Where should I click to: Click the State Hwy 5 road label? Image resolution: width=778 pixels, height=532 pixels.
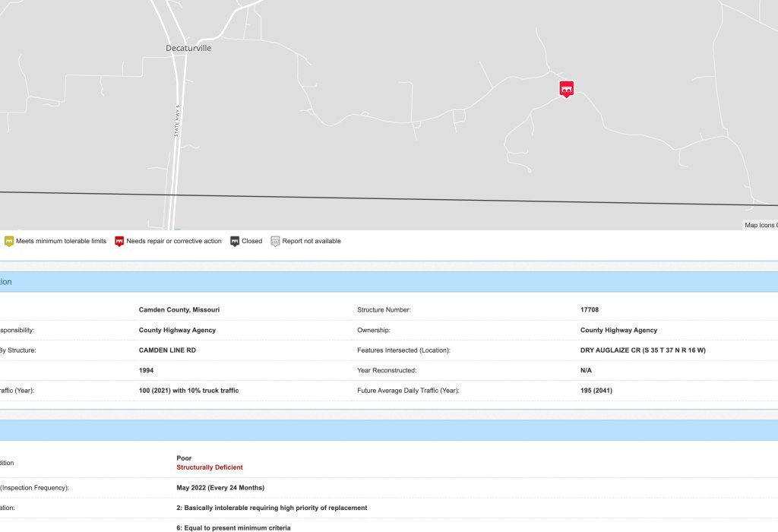tap(176, 120)
